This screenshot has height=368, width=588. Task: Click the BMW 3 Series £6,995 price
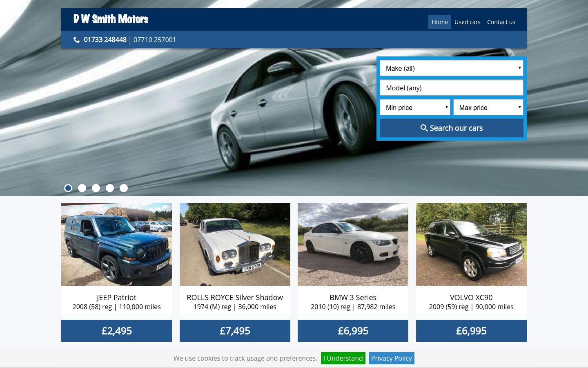pyautogui.click(x=353, y=331)
